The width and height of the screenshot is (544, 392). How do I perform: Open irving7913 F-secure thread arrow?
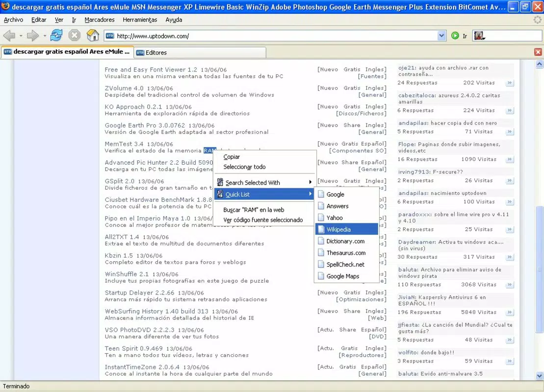click(x=509, y=181)
